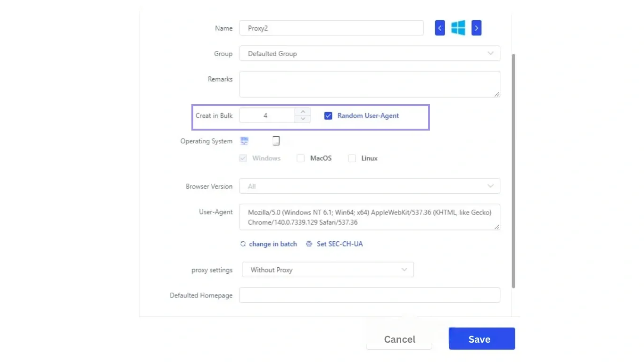Screen dimensions: 644x362
Task: Select the desktop computer device icon
Action: [244, 140]
